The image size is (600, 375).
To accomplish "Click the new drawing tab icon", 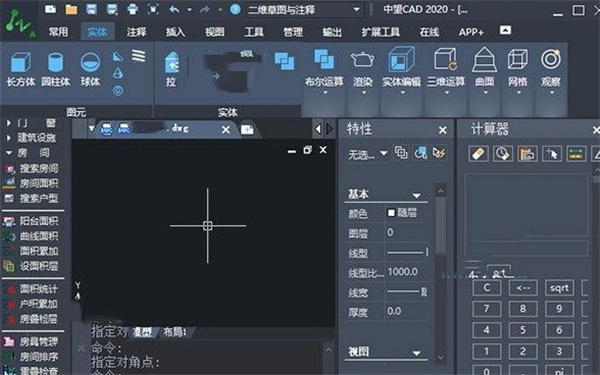I will click(x=247, y=130).
